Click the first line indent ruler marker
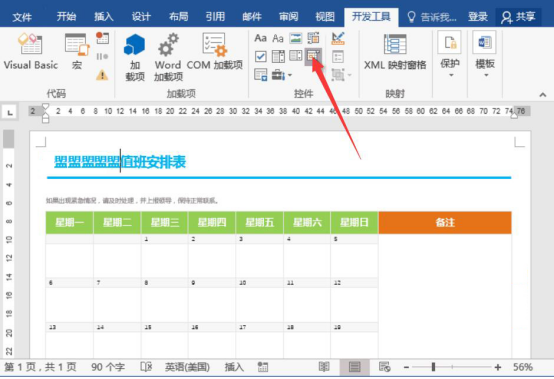The width and height of the screenshot is (554, 379). [x=45, y=107]
